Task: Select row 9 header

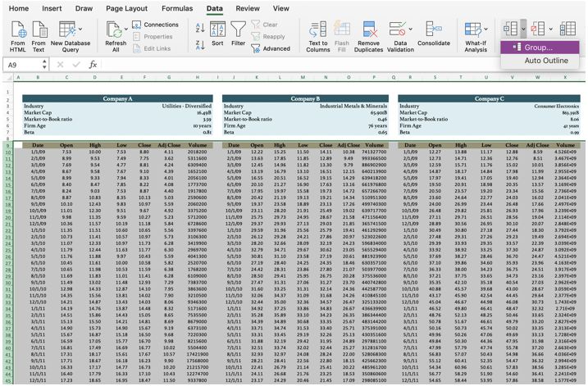Action: tap(8, 145)
